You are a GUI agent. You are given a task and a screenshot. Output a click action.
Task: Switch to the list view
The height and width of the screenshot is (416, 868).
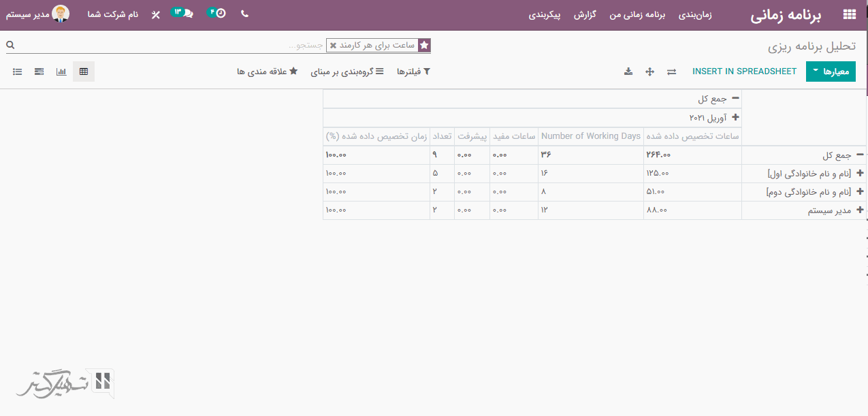coord(18,71)
